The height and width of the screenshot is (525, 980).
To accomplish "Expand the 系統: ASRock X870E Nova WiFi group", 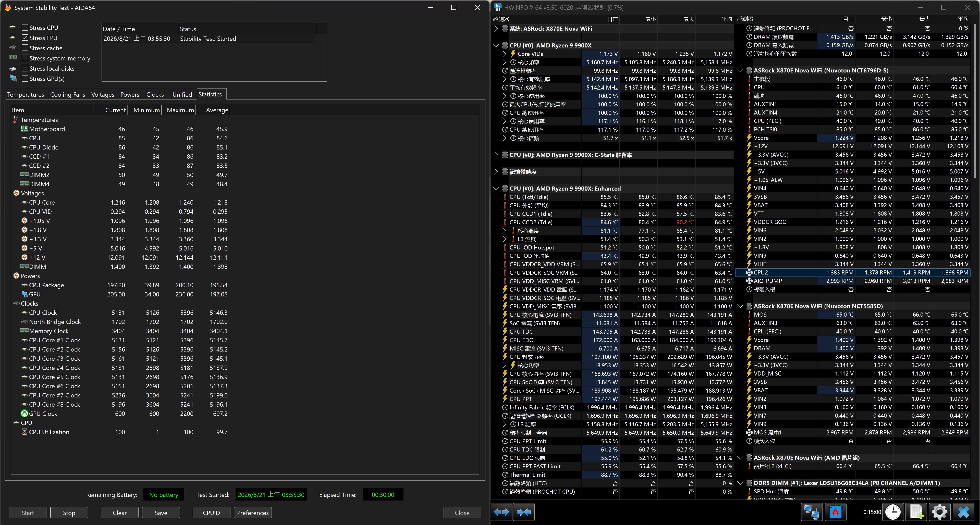I will point(496,29).
